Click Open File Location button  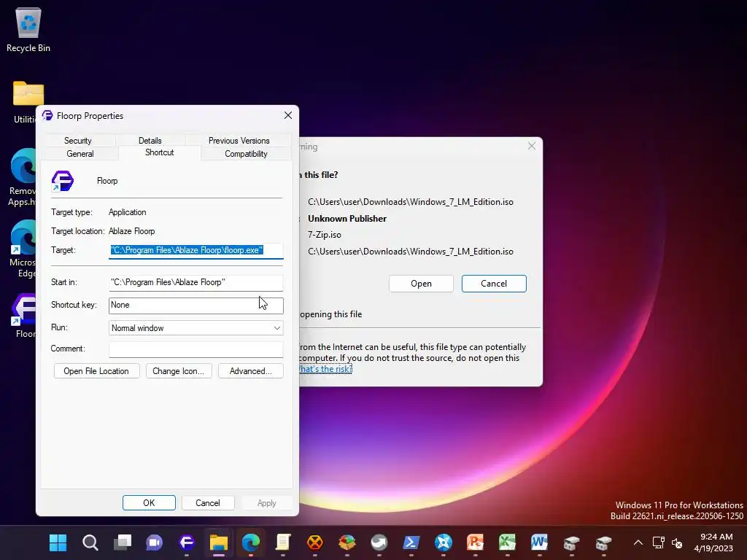click(x=97, y=371)
